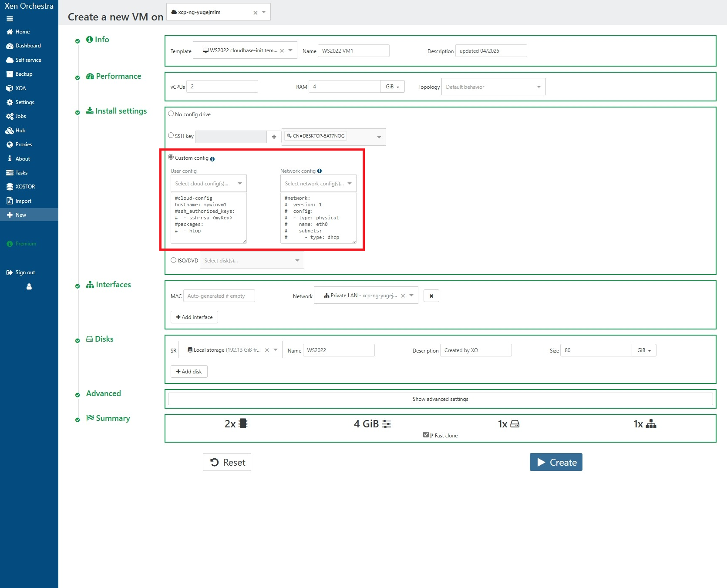Screen dimensions: 727x588
Task: Click the Custom config info icon
Action: 212,159
